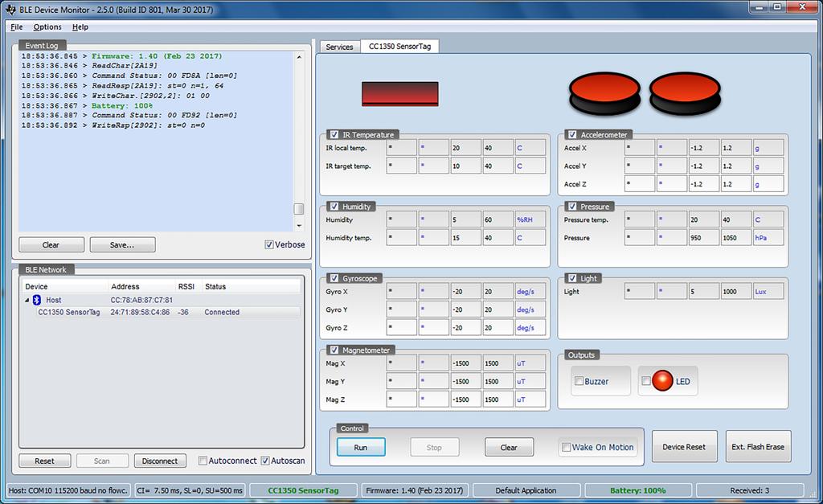Click the Disconnect button

pos(160,461)
